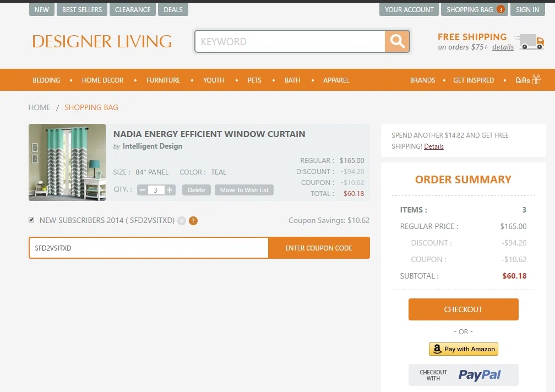The image size is (555, 392).
Task: Click the orange CHECKOUT button
Action: [x=464, y=309]
